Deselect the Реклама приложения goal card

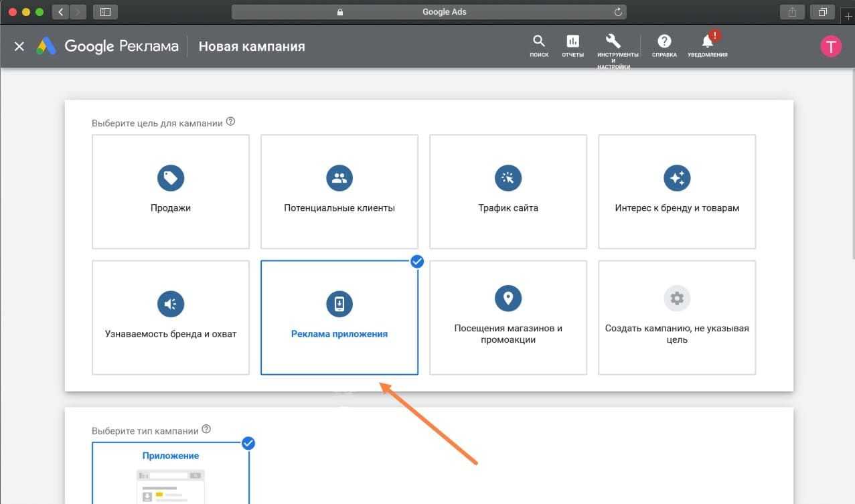339,317
